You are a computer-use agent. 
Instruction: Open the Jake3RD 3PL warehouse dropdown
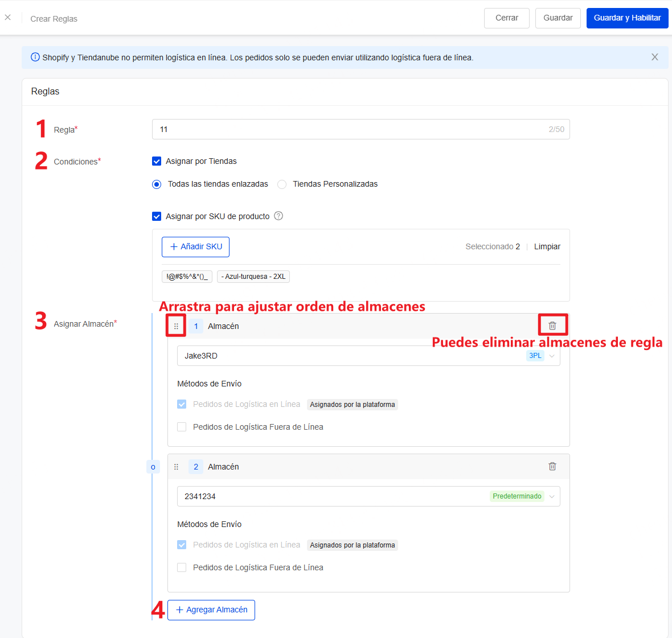point(551,355)
